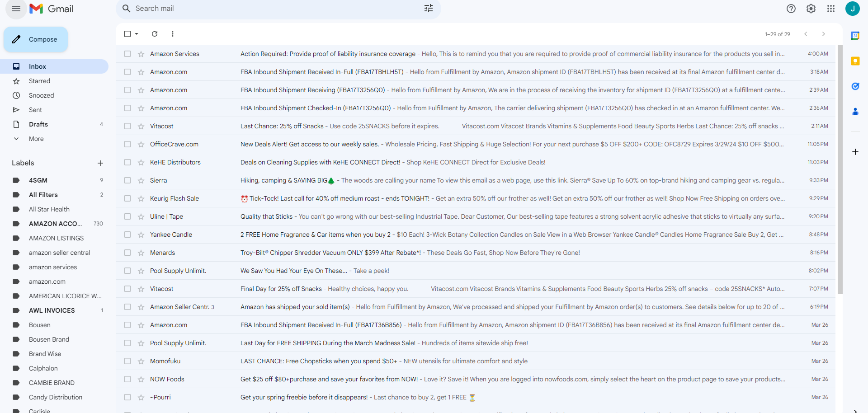Go to older messages page
This screenshot has width=868, height=413.
tap(824, 34)
